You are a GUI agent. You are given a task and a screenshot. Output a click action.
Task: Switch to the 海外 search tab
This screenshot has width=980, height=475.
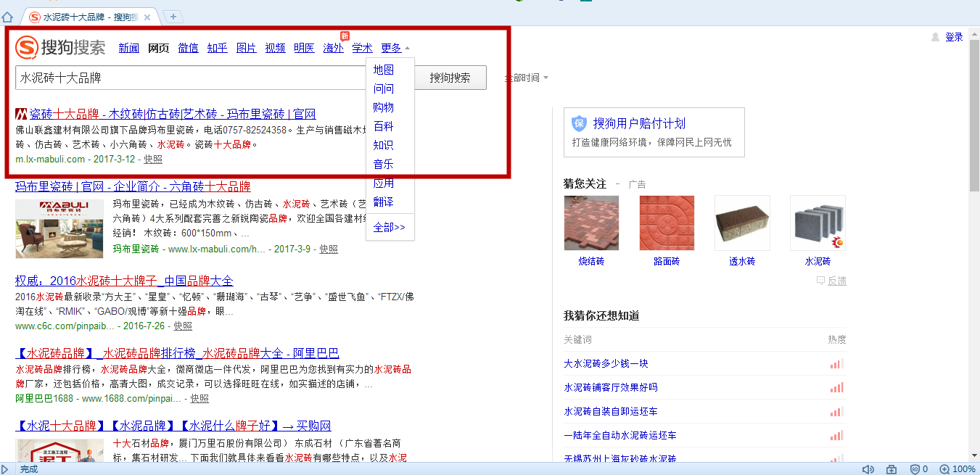[333, 48]
